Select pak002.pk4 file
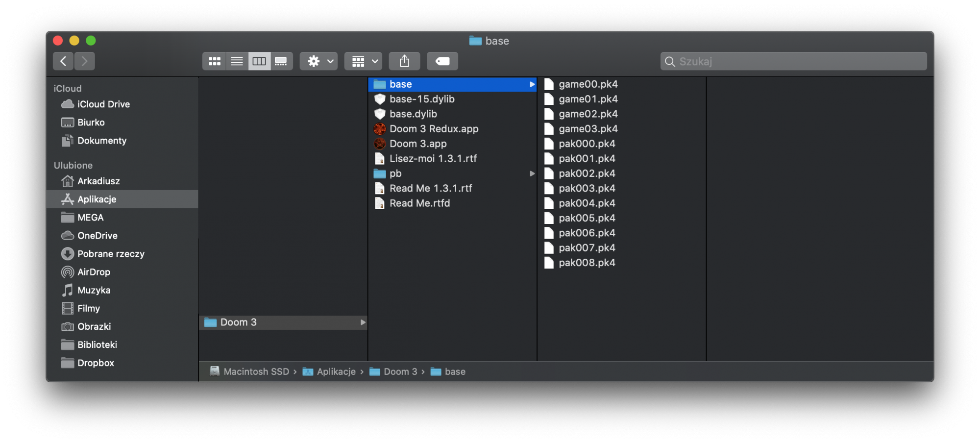The height and width of the screenshot is (443, 980). (622, 173)
